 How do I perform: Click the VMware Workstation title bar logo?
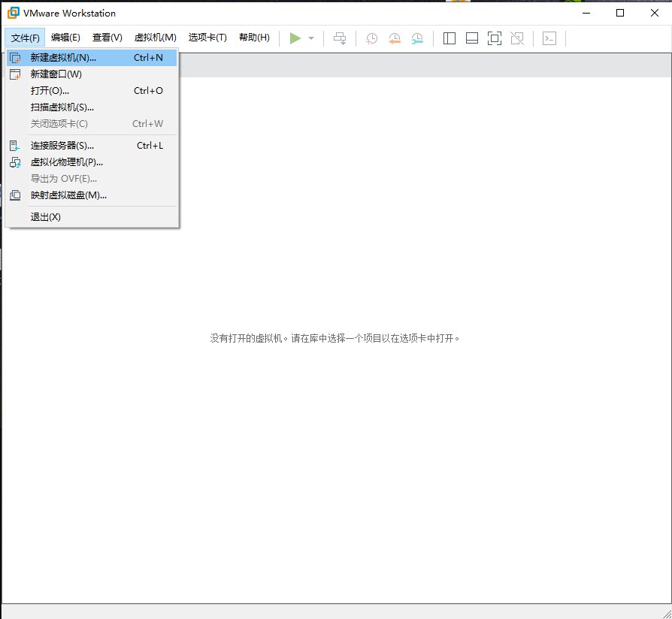click(x=14, y=13)
